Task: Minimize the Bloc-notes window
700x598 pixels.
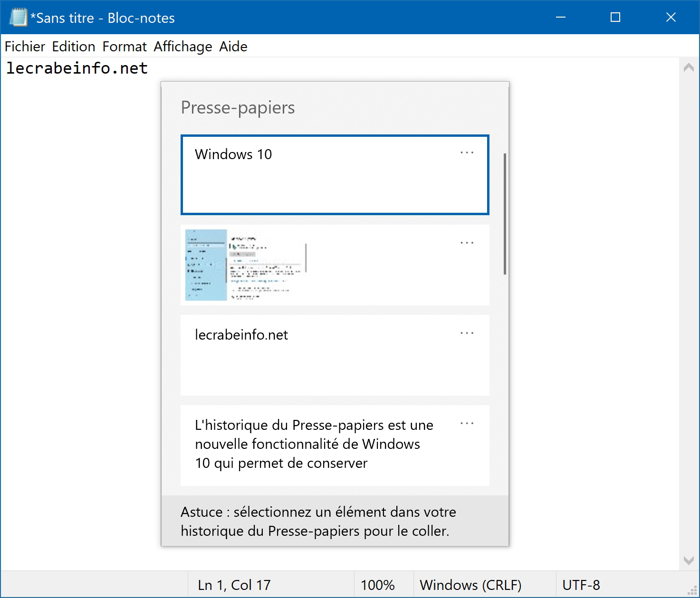Action: [561, 18]
